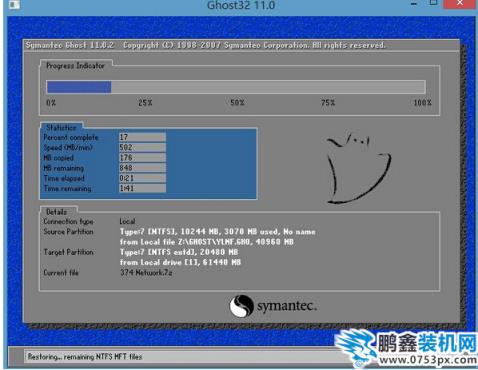Viewport: 478px width, 370px height.
Task: Close the Ghost32 11.0 window
Action: click(x=460, y=4)
